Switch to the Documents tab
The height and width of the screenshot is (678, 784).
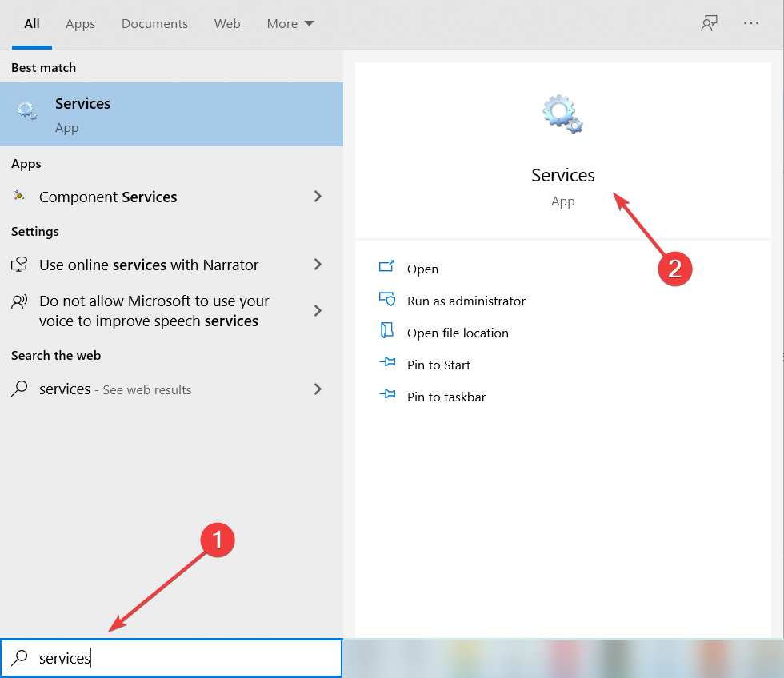pos(154,23)
